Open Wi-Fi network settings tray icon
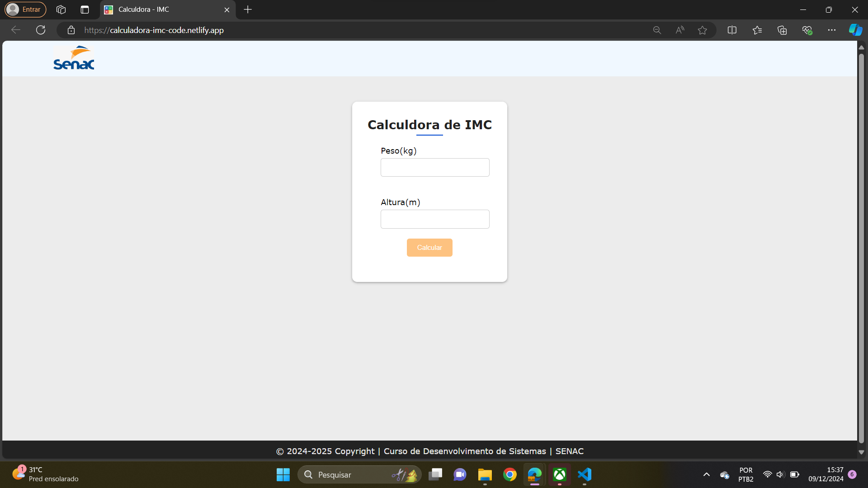The height and width of the screenshot is (488, 868). tap(767, 474)
